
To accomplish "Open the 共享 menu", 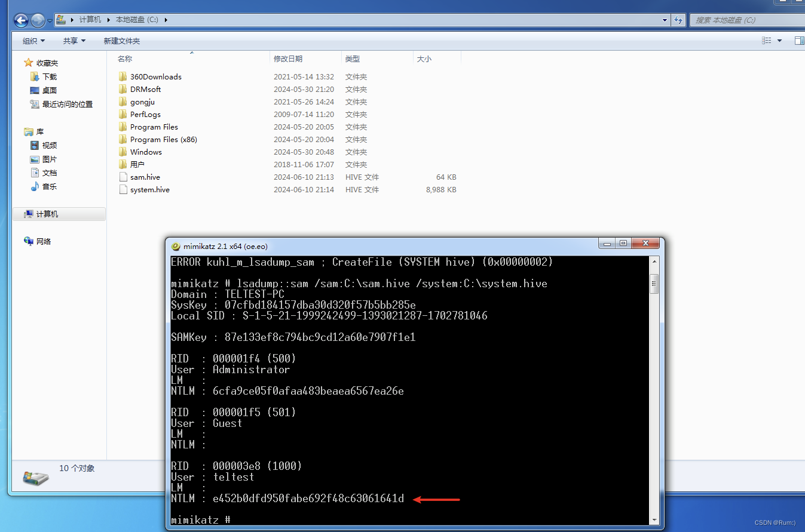I will (x=75, y=41).
